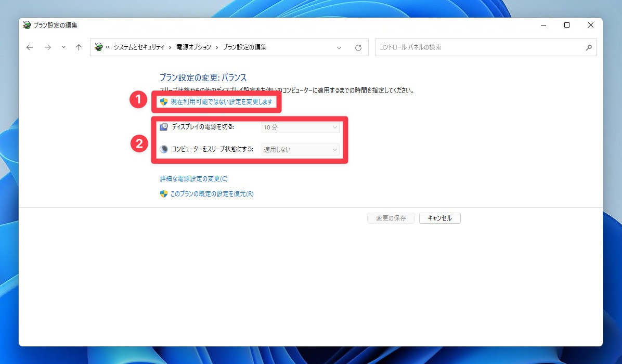This screenshot has height=364, width=622.
Task: Open 詳細な電源設定の変更(C) link
Action: click(193, 179)
